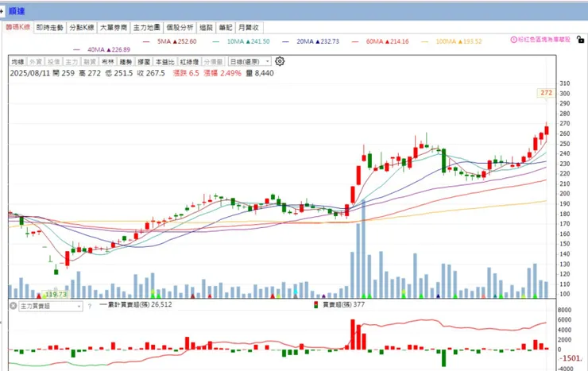The height and width of the screenshot is (371, 588).
Task: Toggle the 主力 overlay button
Action: point(72,61)
